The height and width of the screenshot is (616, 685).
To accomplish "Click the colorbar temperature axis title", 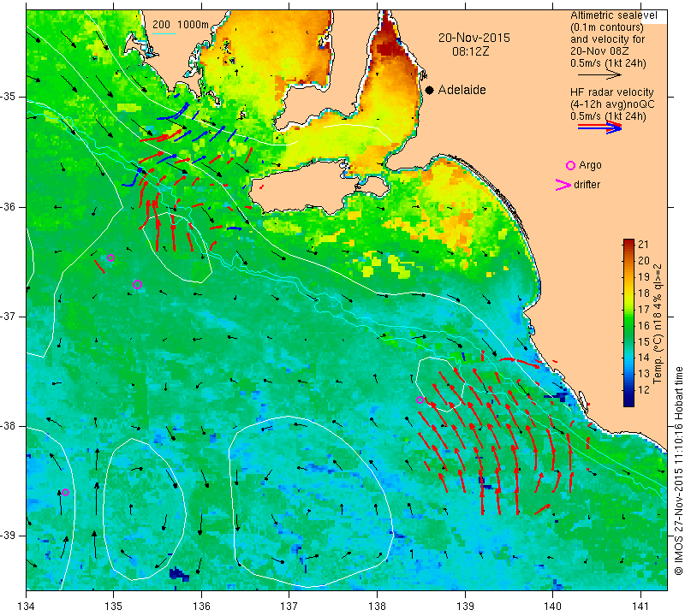I will click(x=658, y=324).
